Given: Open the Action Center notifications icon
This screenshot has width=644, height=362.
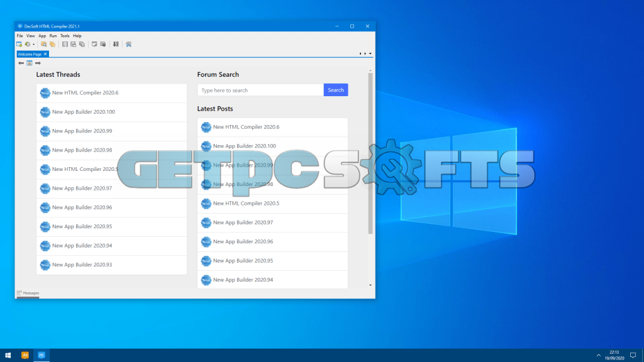Looking at the screenshot, I should [633, 356].
